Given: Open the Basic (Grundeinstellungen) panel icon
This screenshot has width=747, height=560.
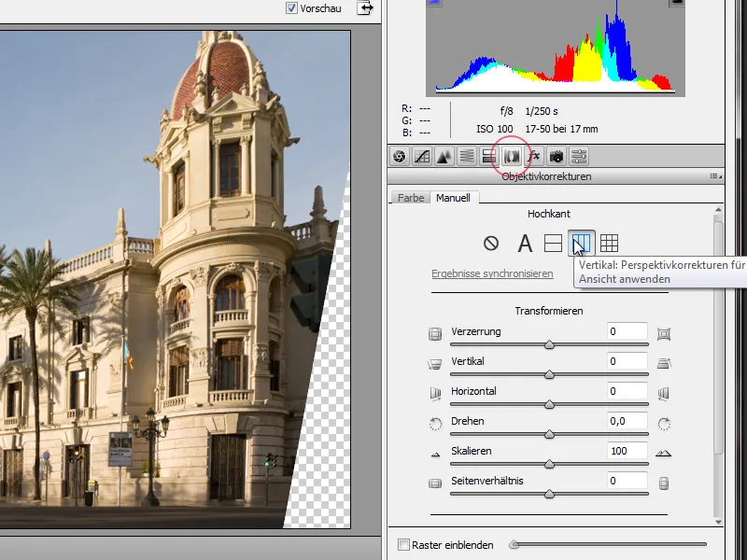Looking at the screenshot, I should click(x=400, y=156).
